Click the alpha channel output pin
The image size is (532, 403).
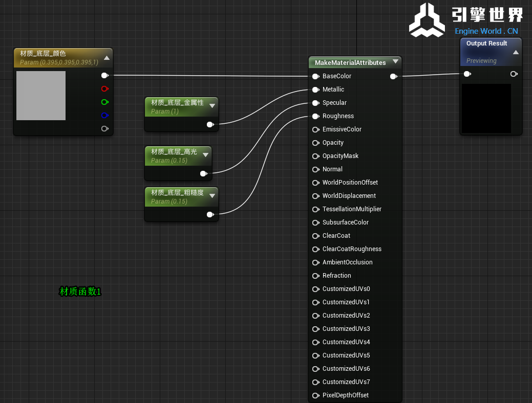point(104,128)
